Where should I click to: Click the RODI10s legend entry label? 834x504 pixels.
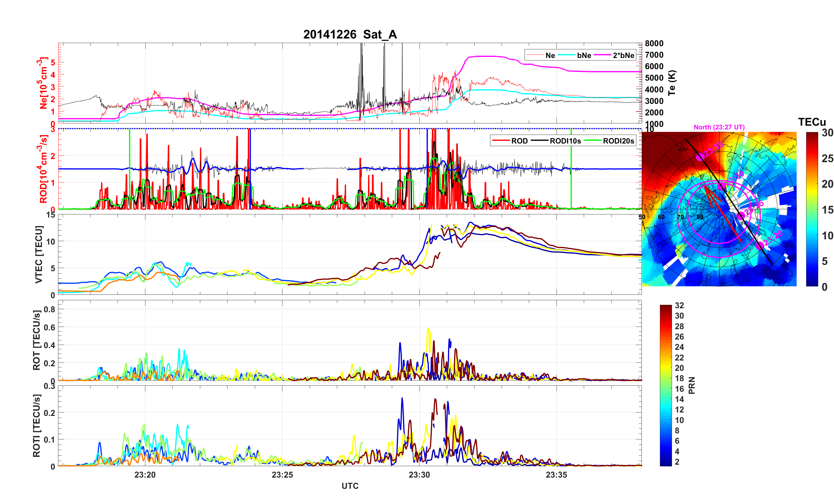(565, 141)
